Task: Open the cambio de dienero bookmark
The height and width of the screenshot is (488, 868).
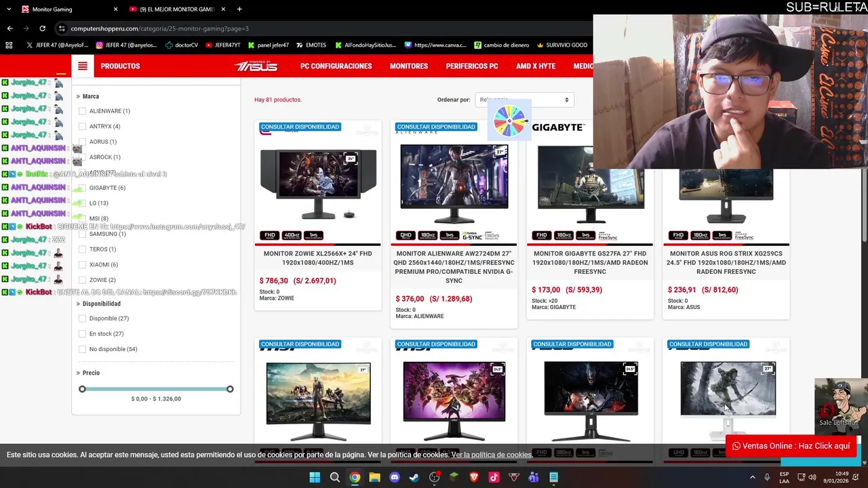Action: (x=501, y=45)
